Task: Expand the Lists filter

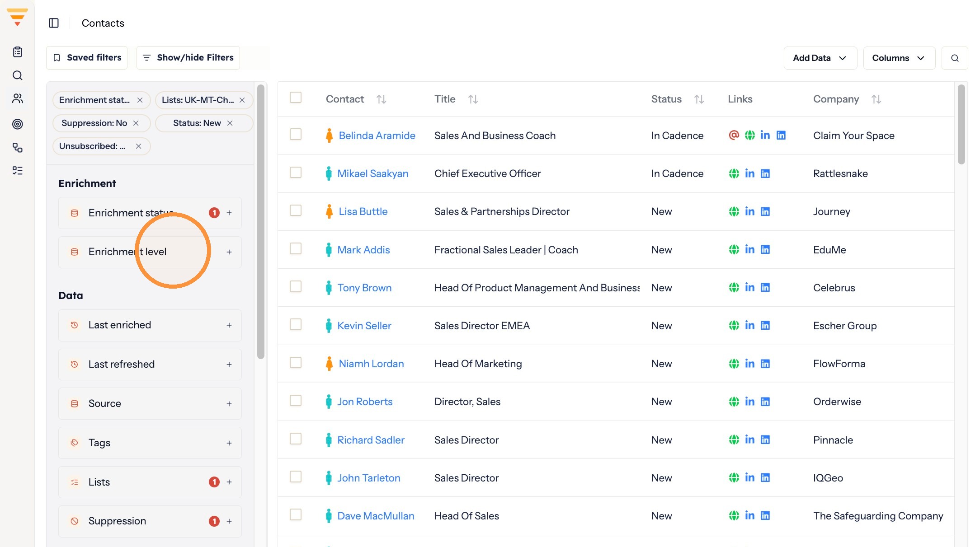Action: click(x=229, y=482)
